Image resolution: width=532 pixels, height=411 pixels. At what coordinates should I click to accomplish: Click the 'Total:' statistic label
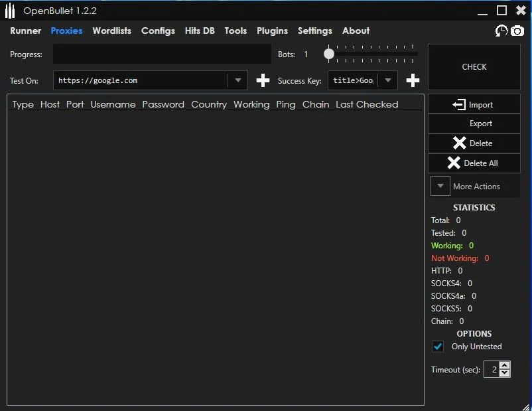[440, 220]
